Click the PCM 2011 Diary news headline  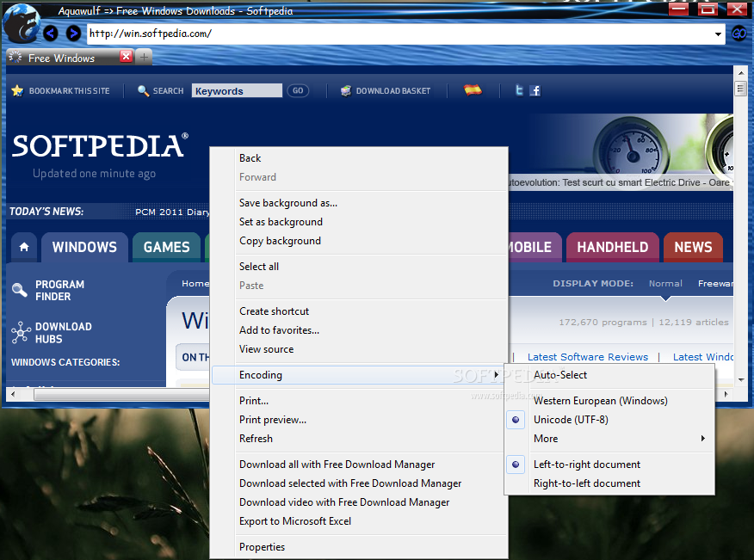pyautogui.click(x=171, y=212)
